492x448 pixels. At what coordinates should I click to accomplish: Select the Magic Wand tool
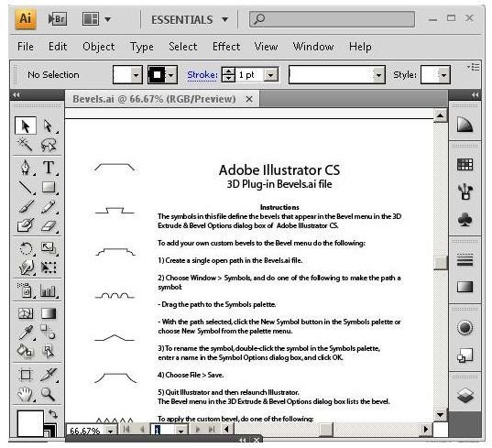(x=25, y=145)
